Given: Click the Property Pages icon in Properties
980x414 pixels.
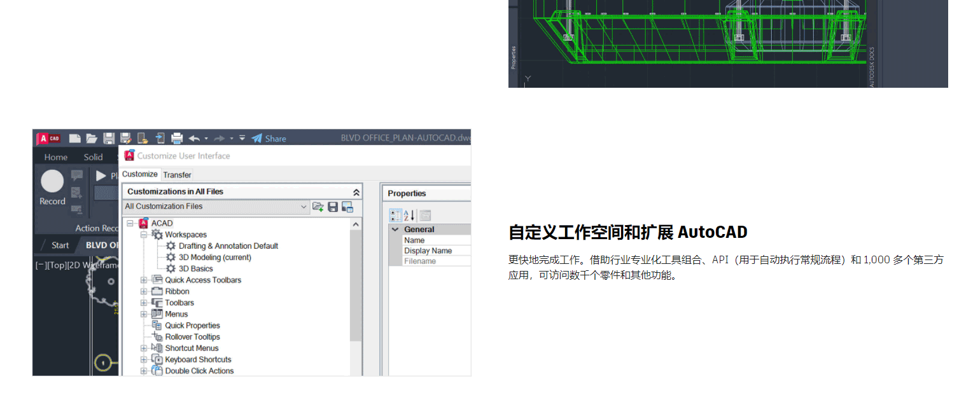Looking at the screenshot, I should click(x=425, y=216).
